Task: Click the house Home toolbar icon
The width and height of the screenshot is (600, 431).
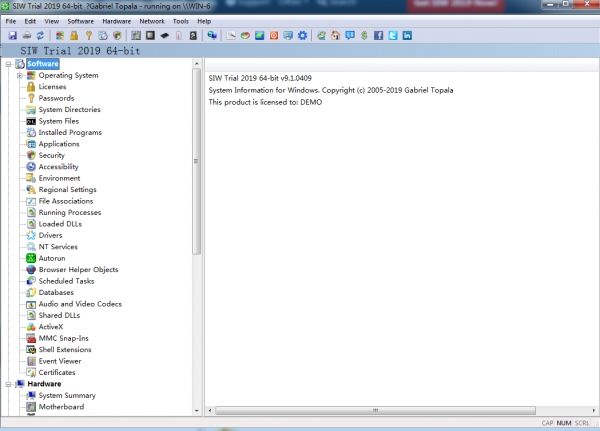Action: (x=336, y=36)
